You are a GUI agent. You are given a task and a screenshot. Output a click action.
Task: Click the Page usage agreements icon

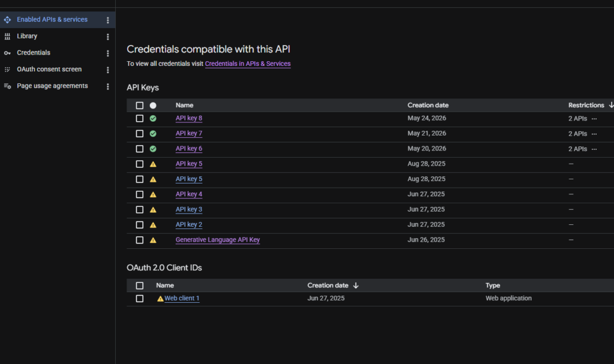(x=7, y=86)
